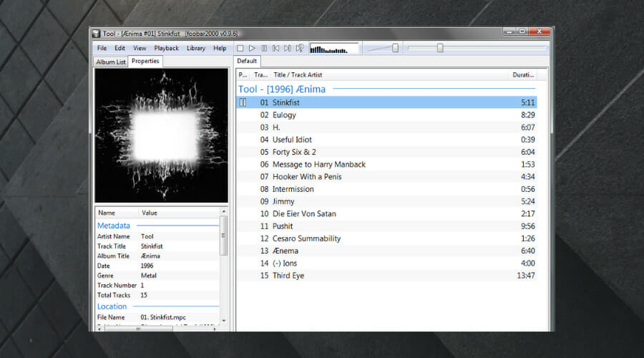This screenshot has height=358, width=644.
Task: Collapse the Location section header
Action: tap(157, 306)
